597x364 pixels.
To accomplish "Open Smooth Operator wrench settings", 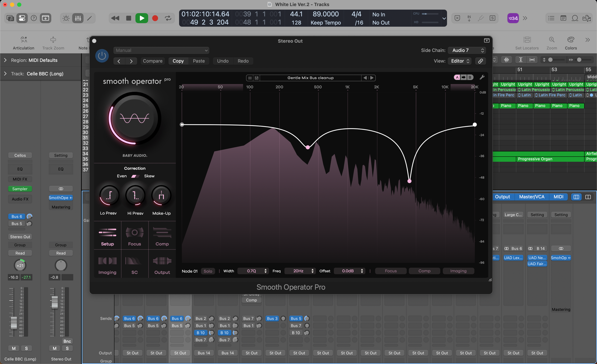I will pyautogui.click(x=482, y=77).
